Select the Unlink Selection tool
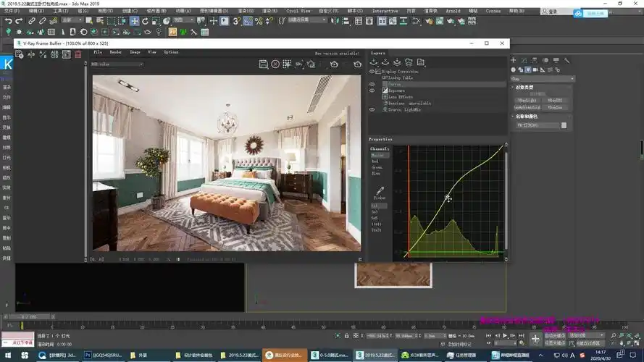The width and height of the screenshot is (644, 362). (x=42, y=20)
